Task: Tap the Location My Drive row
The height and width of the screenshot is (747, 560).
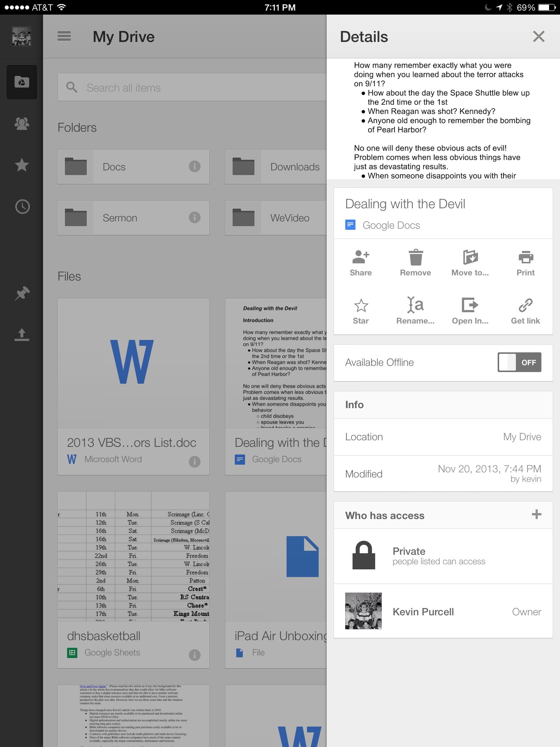Action: point(443,437)
